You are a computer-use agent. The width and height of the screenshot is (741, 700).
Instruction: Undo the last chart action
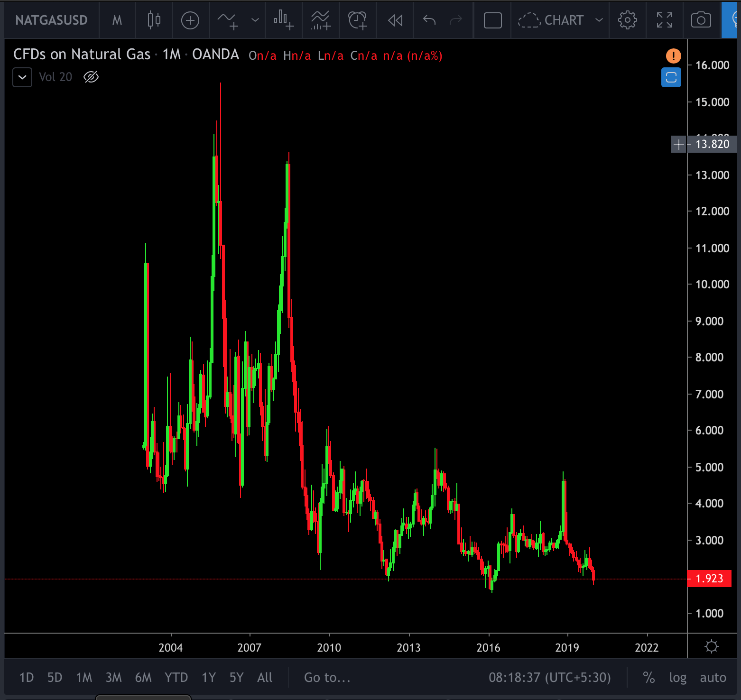(429, 20)
